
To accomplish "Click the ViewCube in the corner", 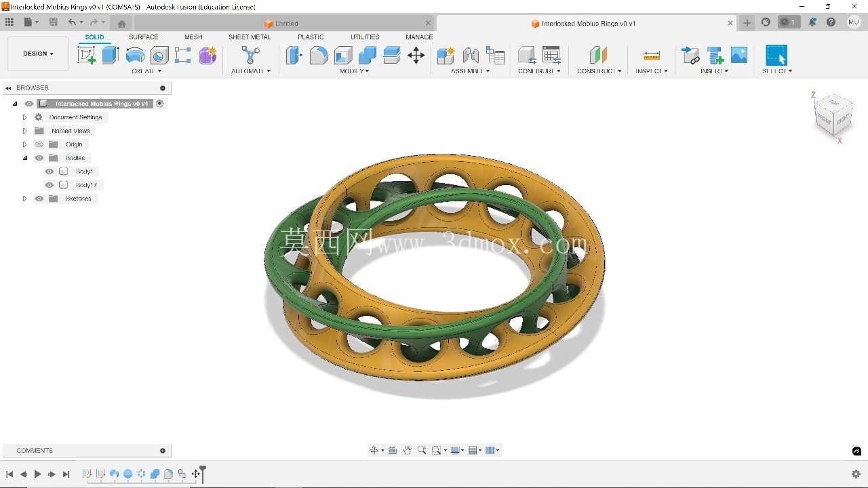I will [833, 117].
